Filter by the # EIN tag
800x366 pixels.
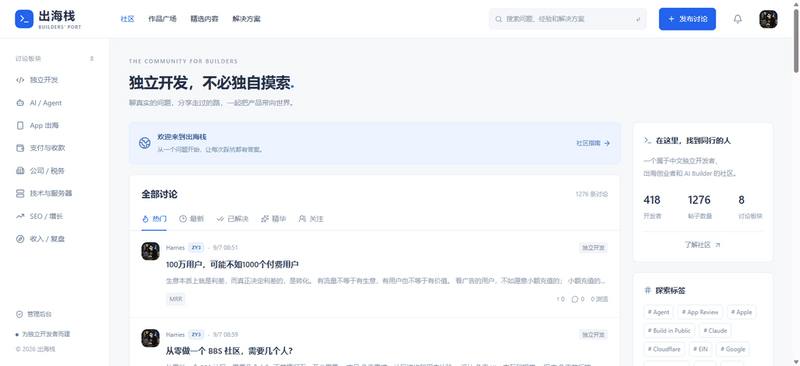click(700, 349)
